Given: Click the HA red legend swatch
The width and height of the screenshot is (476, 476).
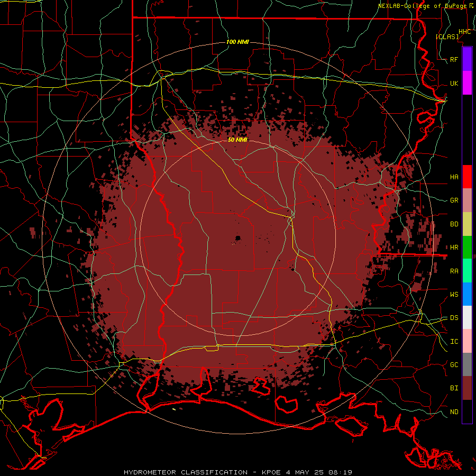Looking at the screenshot, I should click(x=467, y=177).
